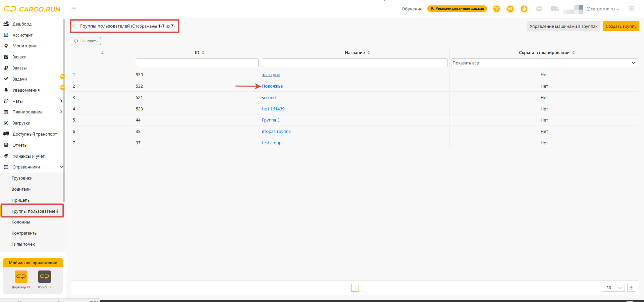The width and height of the screenshot is (644, 302).
Task: Open the Поволжье group link
Action: (x=272, y=86)
